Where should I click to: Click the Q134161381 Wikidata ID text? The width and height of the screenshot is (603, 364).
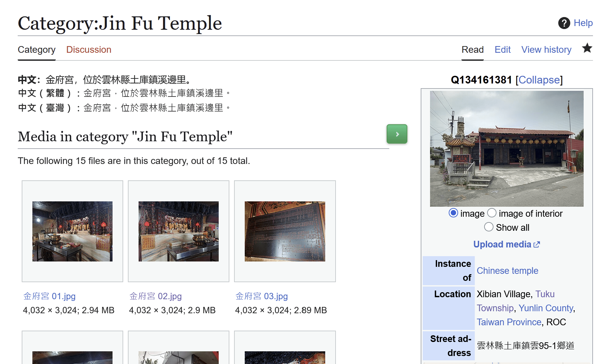pyautogui.click(x=481, y=80)
